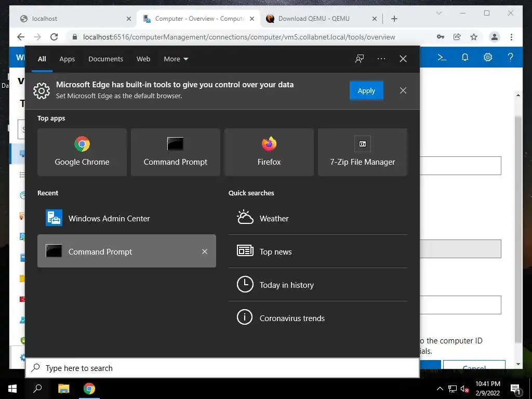Viewport: 532px width, 399px height.
Task: Open File Explorer from taskbar
Action: (63, 389)
